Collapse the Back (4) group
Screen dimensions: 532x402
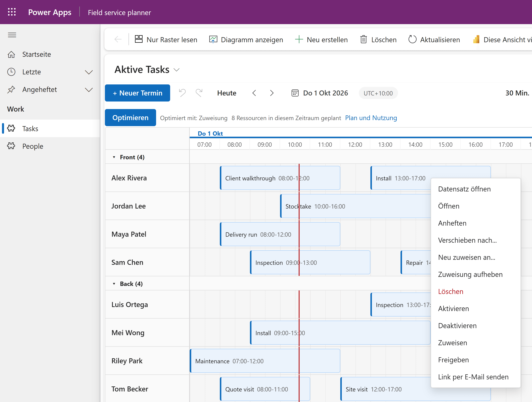[x=114, y=284]
